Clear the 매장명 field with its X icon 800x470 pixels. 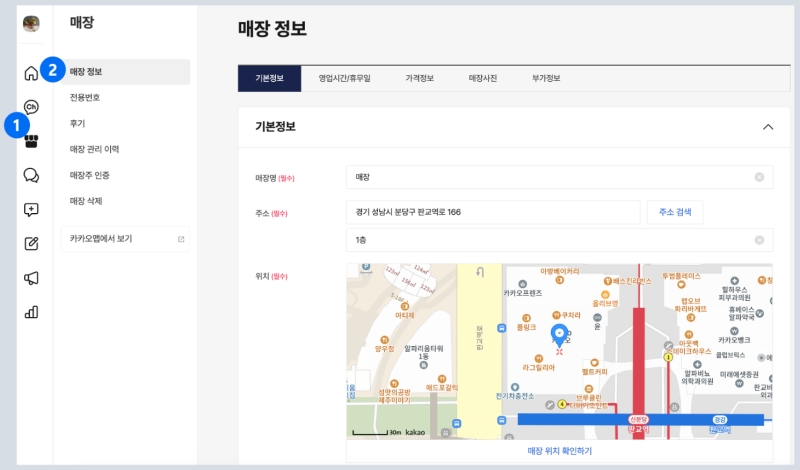coord(759,177)
